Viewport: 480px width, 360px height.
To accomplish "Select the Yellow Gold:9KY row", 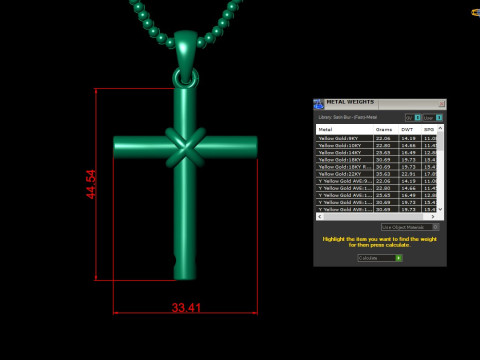I will tap(376, 138).
